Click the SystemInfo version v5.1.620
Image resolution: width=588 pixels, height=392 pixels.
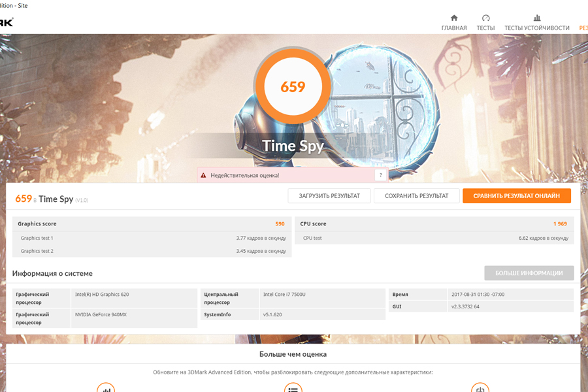pyautogui.click(x=272, y=315)
